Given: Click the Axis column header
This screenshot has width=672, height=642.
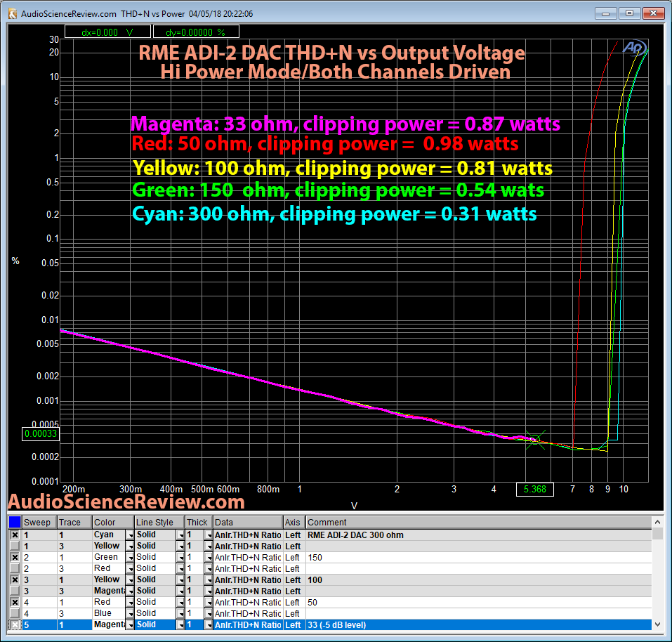Looking at the screenshot, I should pyautogui.click(x=294, y=522).
